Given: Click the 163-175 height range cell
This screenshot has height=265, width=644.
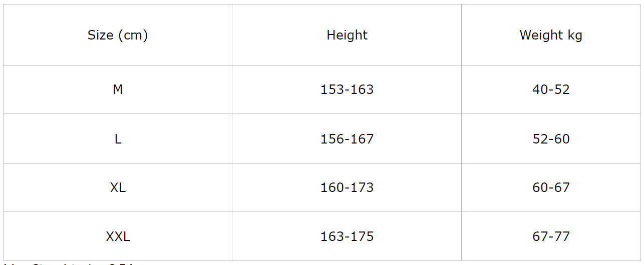Looking at the screenshot, I should (x=347, y=236).
